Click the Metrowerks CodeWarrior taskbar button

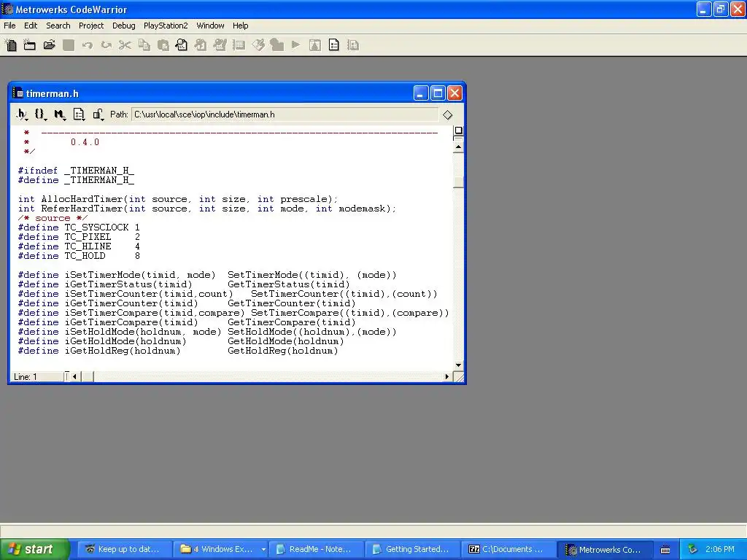(x=605, y=549)
